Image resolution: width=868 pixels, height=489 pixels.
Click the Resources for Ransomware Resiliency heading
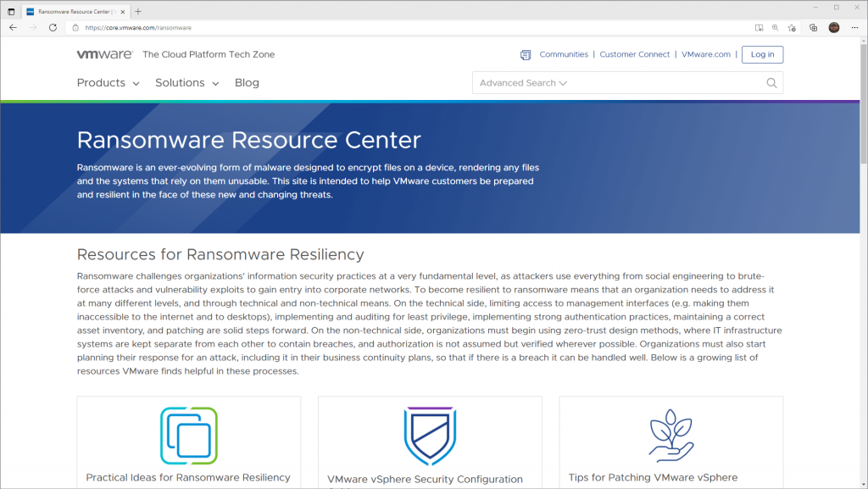220,254
